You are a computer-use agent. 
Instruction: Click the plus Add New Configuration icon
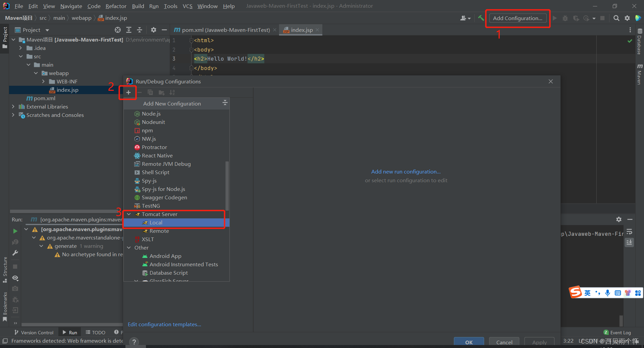click(x=128, y=92)
